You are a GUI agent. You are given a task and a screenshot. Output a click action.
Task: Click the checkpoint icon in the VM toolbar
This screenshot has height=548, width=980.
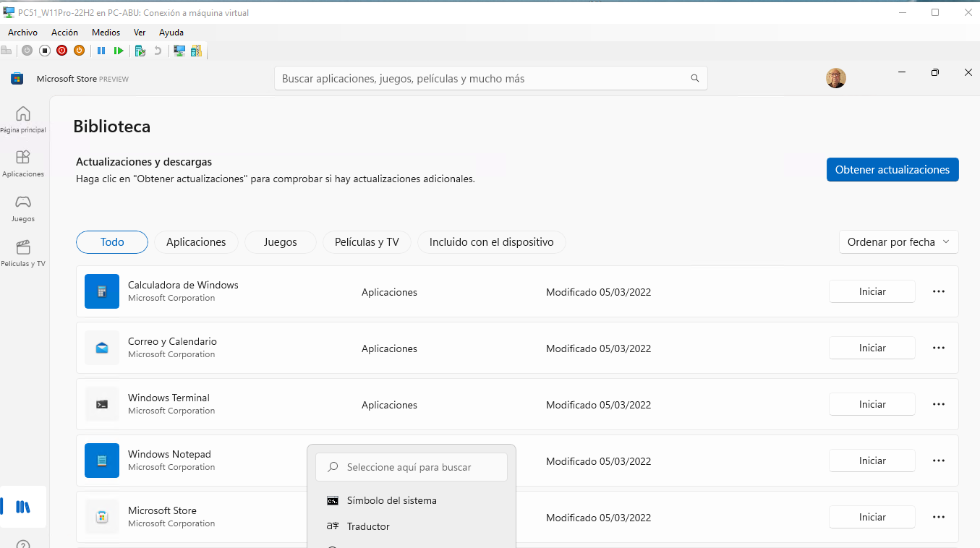[x=140, y=51]
